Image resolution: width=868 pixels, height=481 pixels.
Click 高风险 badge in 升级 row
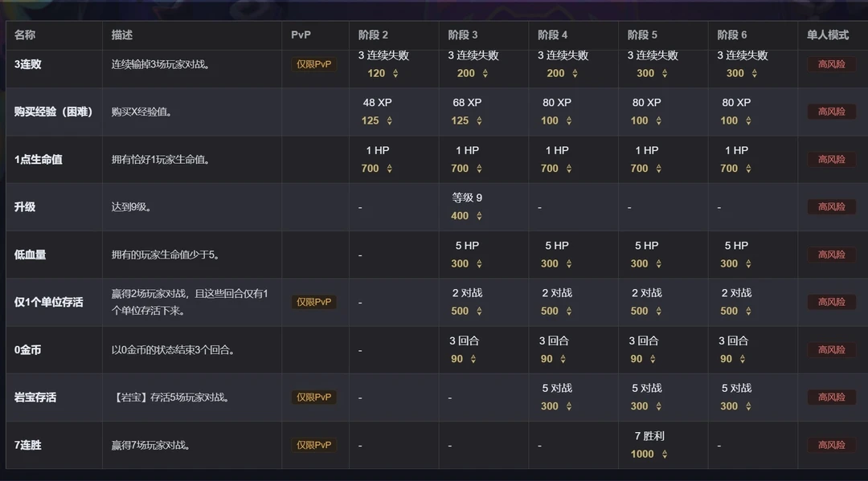click(831, 207)
